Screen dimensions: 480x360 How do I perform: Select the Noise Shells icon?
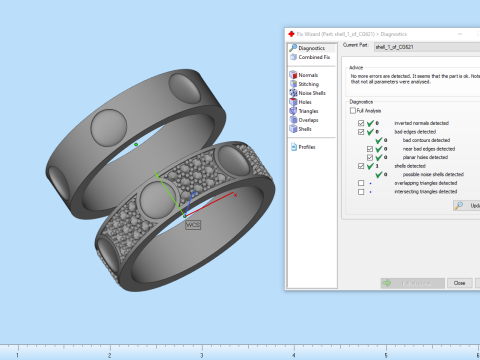tap(293, 93)
